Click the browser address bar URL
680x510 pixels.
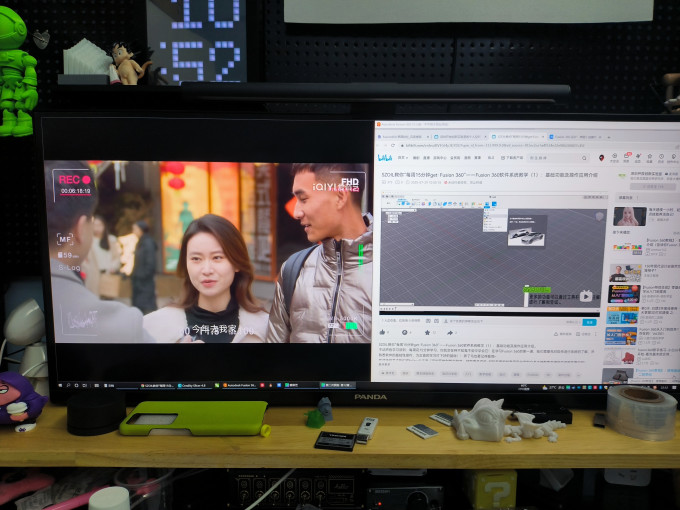pos(494,146)
